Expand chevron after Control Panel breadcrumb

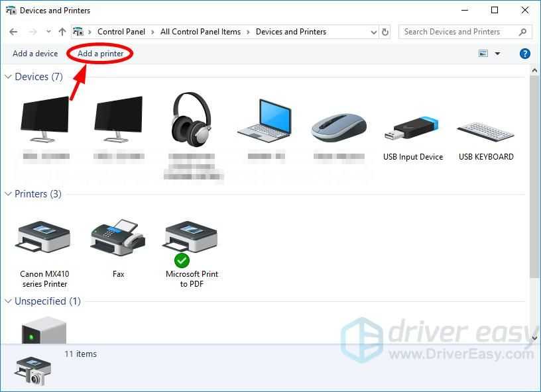[x=152, y=32]
